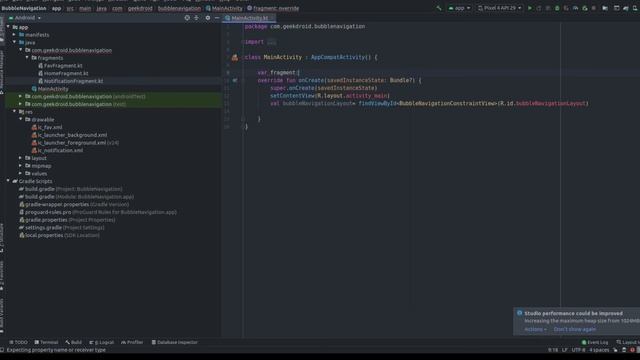Click BubbleNavigation breadcrumb

coord(24,8)
